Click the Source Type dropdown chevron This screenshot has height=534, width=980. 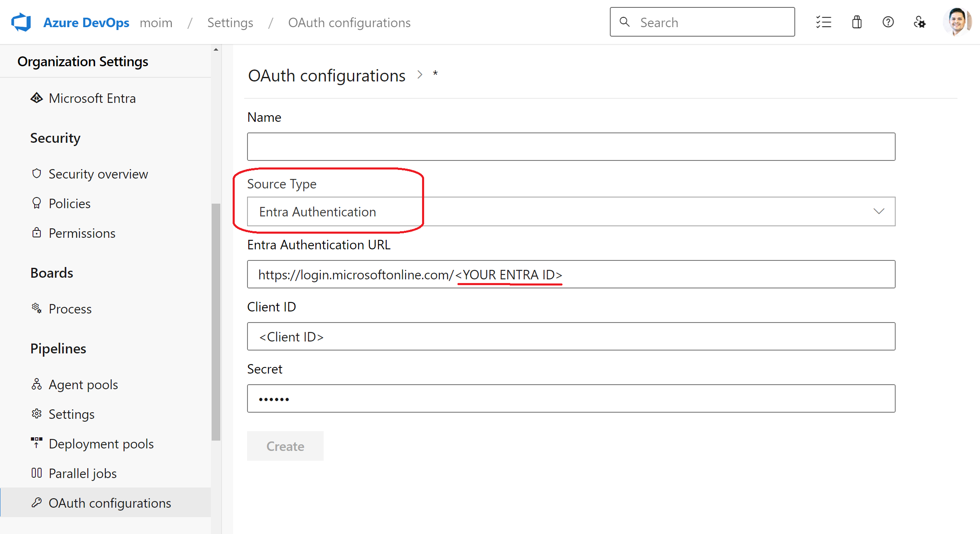(x=879, y=211)
